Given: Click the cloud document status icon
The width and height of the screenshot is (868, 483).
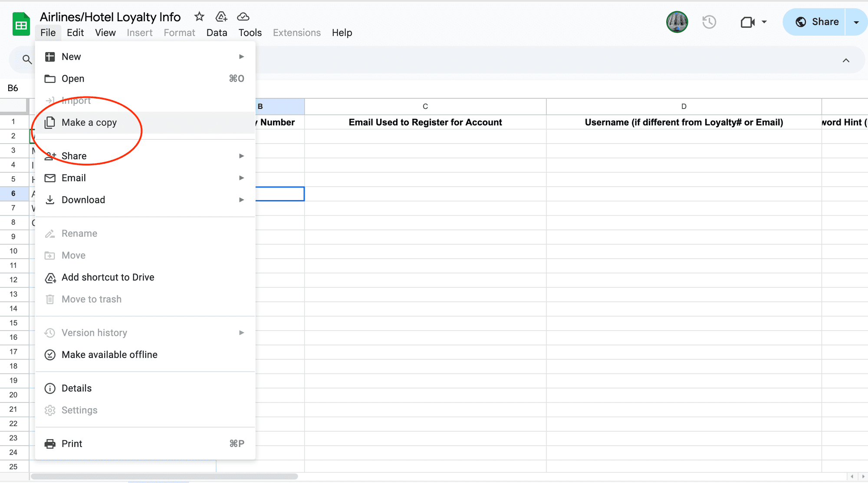Looking at the screenshot, I should tap(243, 16).
